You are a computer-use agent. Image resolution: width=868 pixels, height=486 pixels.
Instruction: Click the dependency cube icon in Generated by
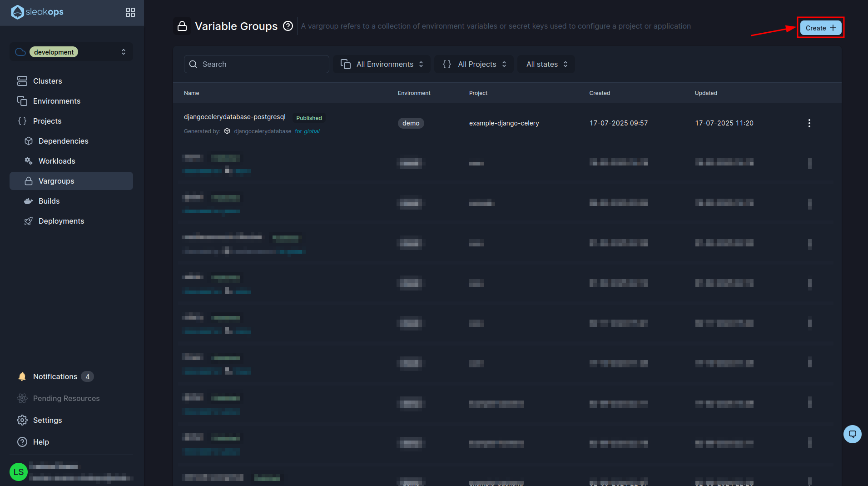pyautogui.click(x=227, y=131)
